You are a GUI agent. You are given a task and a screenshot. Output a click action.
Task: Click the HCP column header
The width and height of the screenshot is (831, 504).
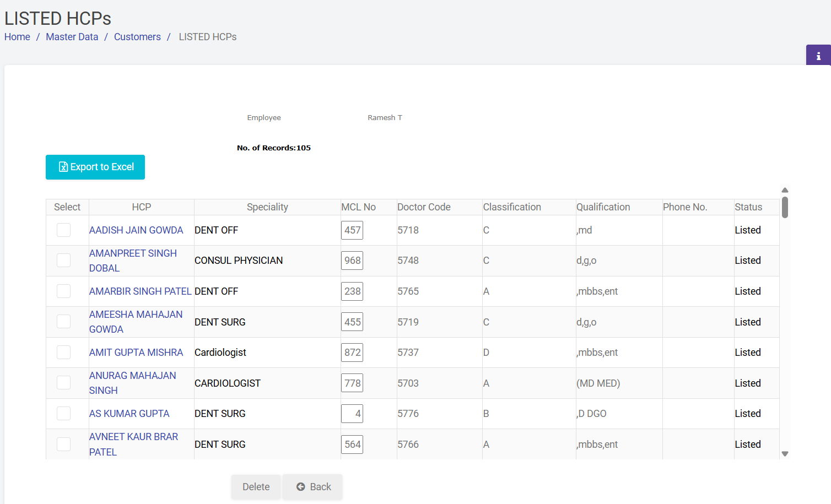pyautogui.click(x=142, y=207)
